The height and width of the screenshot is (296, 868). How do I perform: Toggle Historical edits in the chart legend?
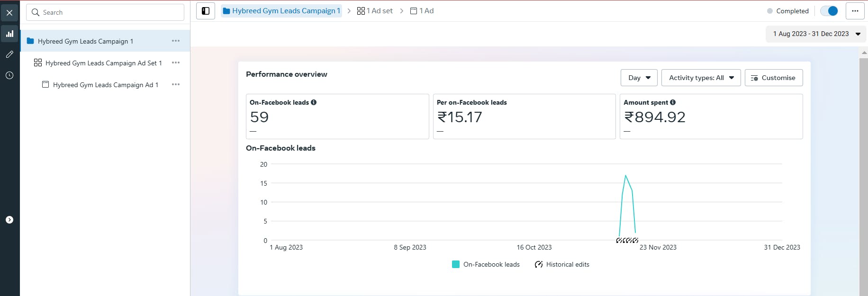tap(562, 264)
